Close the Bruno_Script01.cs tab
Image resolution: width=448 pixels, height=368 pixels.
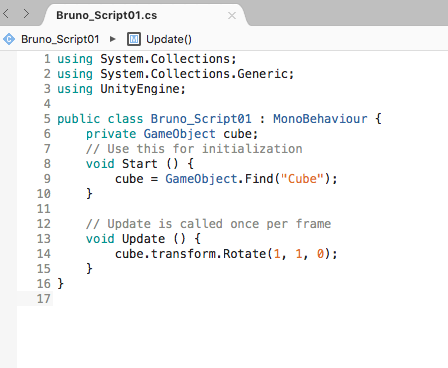pyautogui.click(x=232, y=15)
